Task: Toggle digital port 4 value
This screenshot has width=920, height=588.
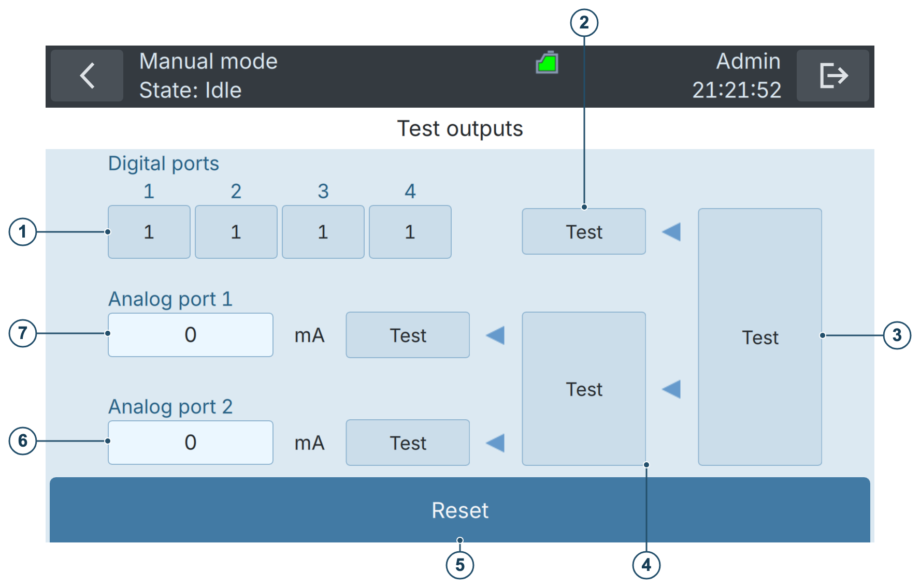Action: pyautogui.click(x=410, y=232)
